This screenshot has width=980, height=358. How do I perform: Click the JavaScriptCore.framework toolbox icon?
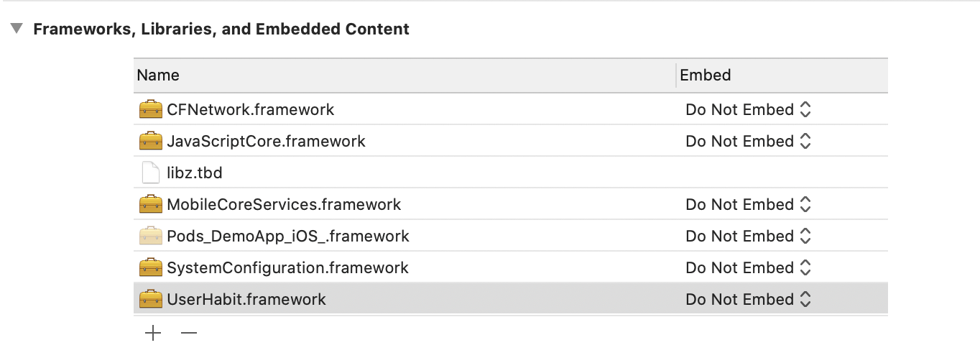[150, 142]
